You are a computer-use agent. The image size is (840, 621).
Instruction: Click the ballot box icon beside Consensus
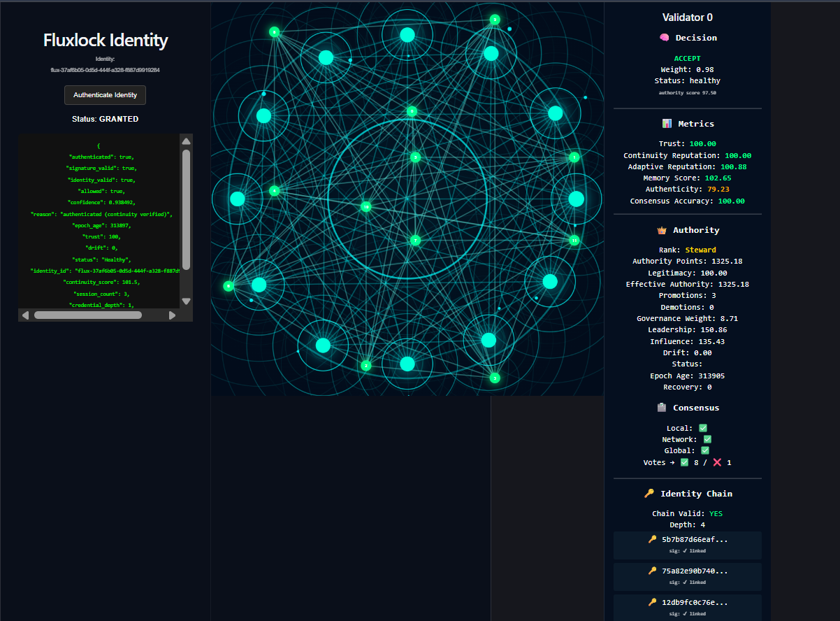[x=662, y=408]
